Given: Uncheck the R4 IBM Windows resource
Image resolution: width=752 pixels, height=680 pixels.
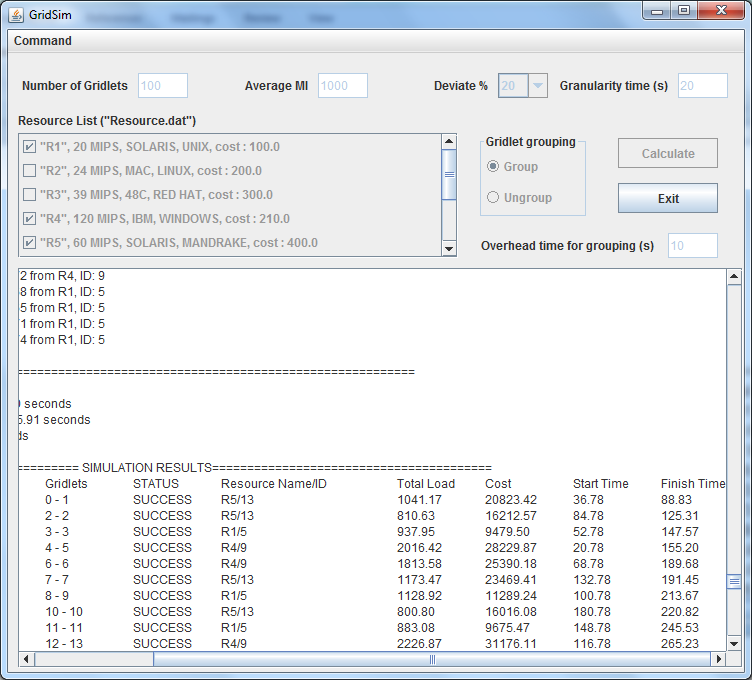Looking at the screenshot, I should [x=29, y=219].
